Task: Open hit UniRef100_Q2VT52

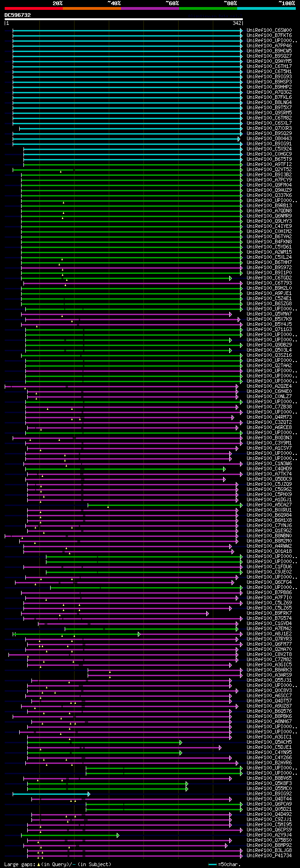Action: 269,169
